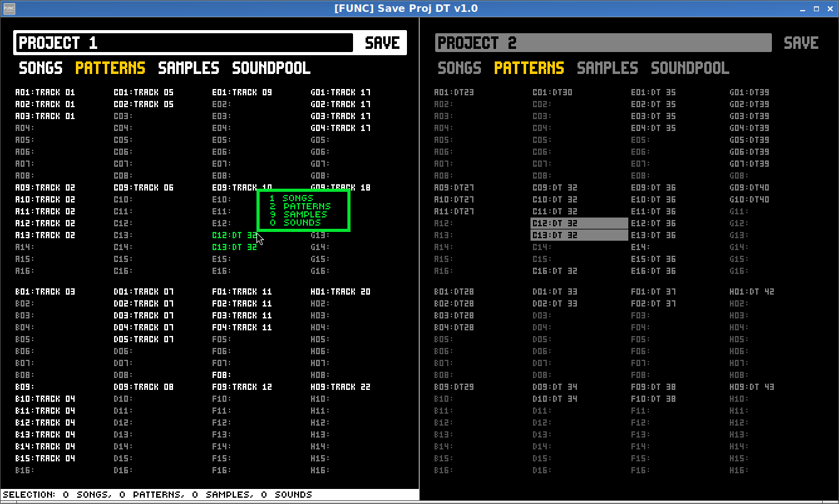The image size is (839, 504).
Task: Select pattern H01:TRACK 20 in Project 1
Action: 340,291
